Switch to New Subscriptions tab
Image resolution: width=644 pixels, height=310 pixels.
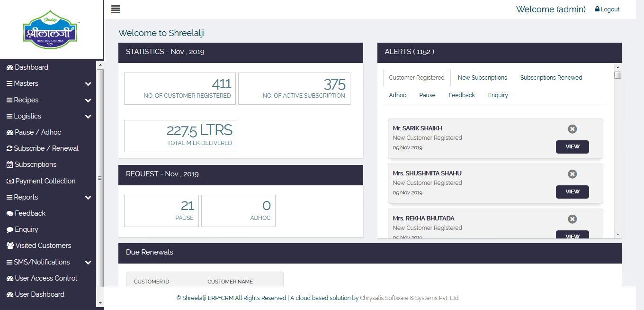[x=482, y=78]
